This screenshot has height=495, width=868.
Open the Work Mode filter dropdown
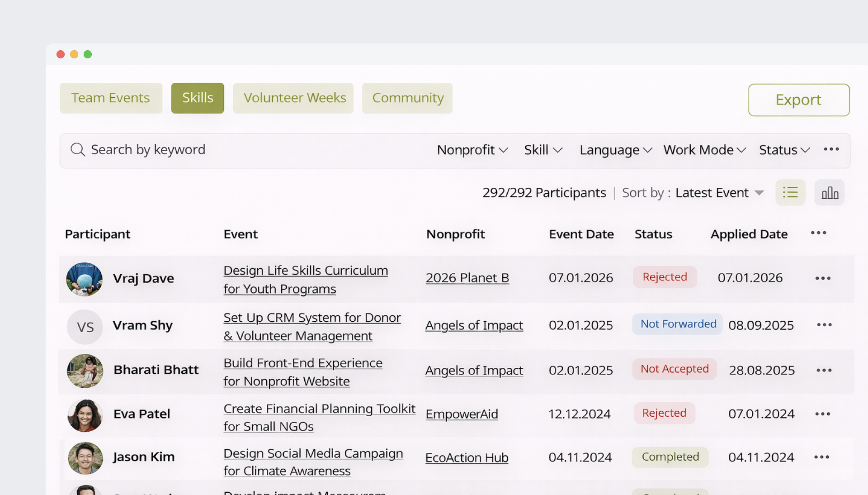point(704,150)
